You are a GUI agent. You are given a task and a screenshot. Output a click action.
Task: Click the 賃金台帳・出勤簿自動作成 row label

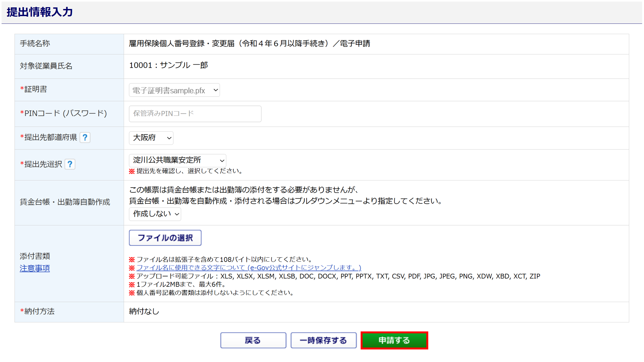(65, 202)
